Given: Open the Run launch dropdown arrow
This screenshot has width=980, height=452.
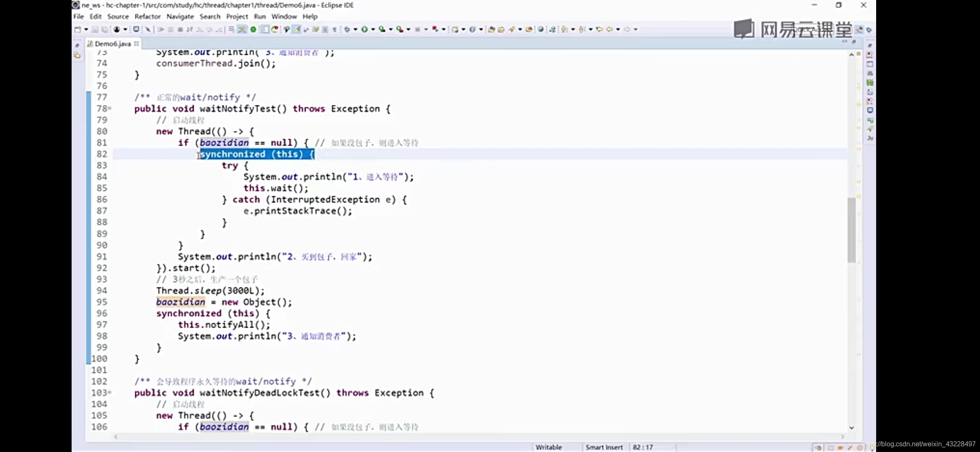Looking at the screenshot, I should pos(373,29).
